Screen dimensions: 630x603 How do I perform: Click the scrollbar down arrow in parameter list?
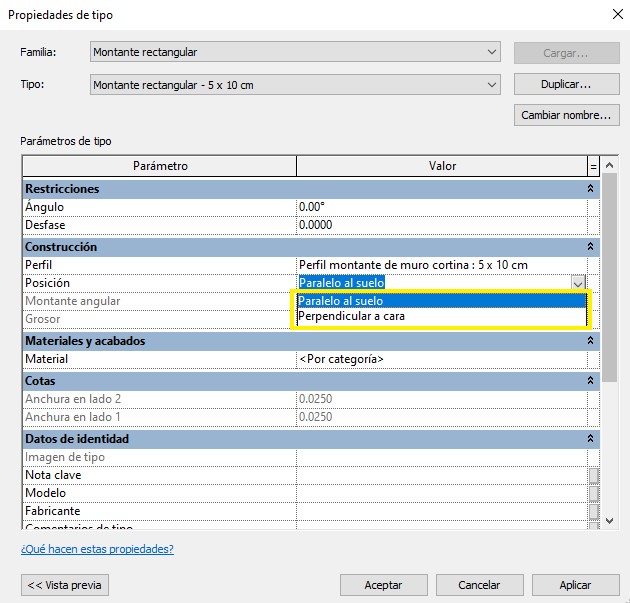click(x=610, y=520)
